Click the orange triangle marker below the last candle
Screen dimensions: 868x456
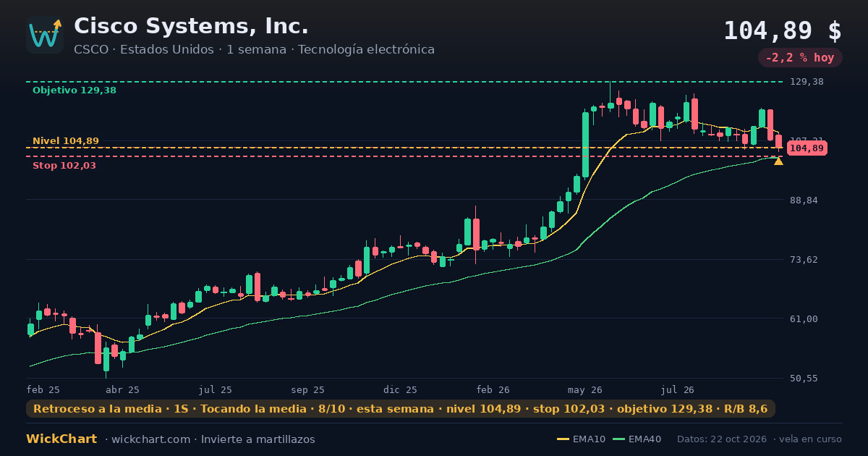point(778,161)
